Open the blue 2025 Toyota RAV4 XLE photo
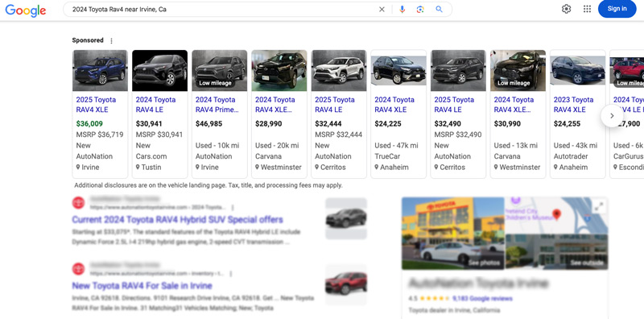 click(x=100, y=70)
